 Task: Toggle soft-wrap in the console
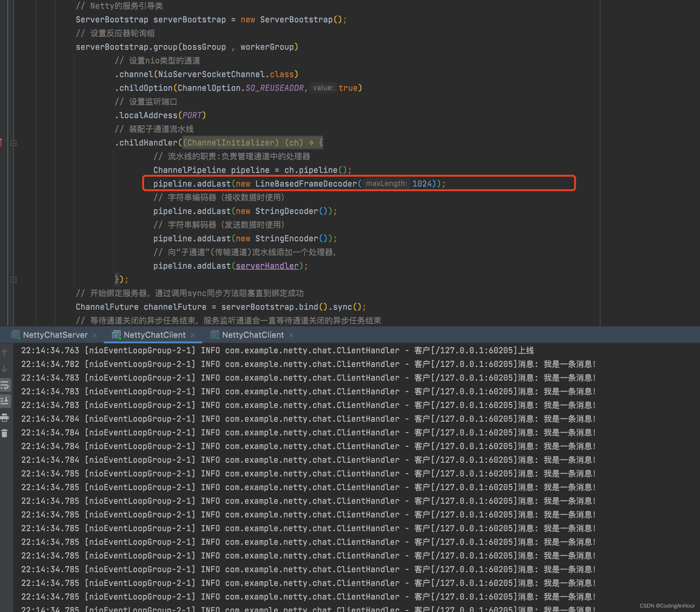click(x=5, y=385)
